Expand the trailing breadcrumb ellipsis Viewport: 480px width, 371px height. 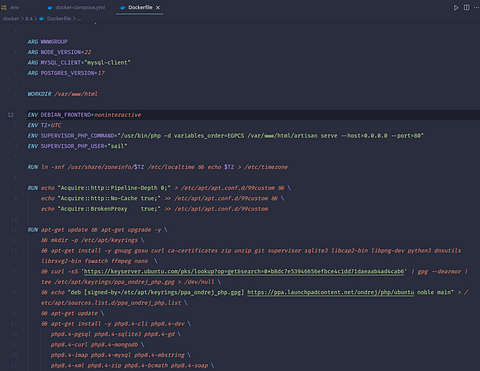(79, 19)
